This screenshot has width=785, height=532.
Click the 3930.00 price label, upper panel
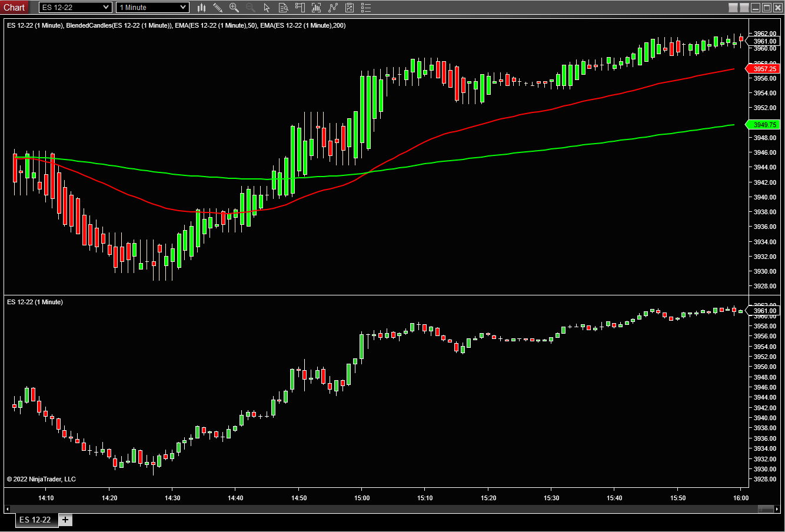tap(765, 271)
